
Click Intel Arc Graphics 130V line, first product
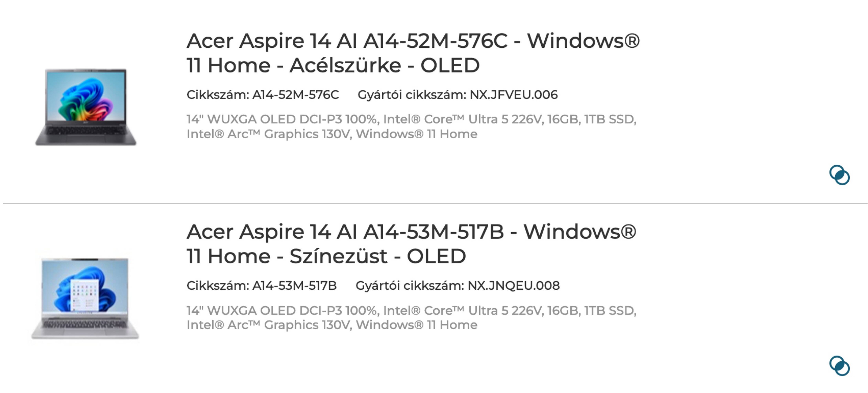(x=331, y=134)
